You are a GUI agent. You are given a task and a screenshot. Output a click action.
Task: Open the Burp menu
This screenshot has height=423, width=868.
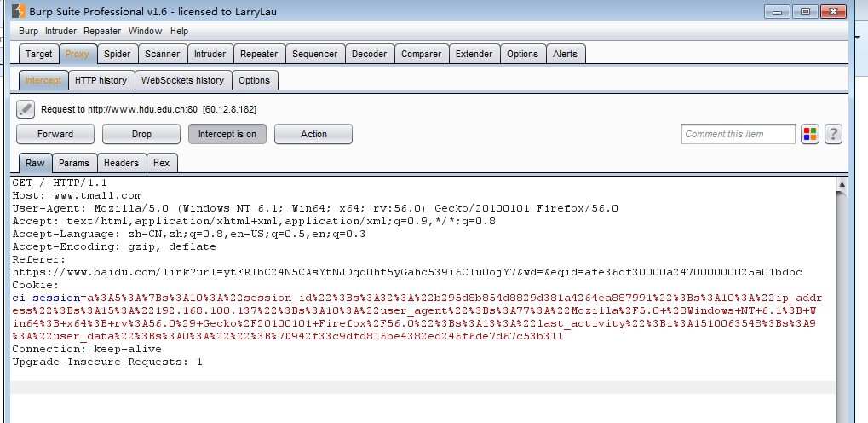point(28,31)
